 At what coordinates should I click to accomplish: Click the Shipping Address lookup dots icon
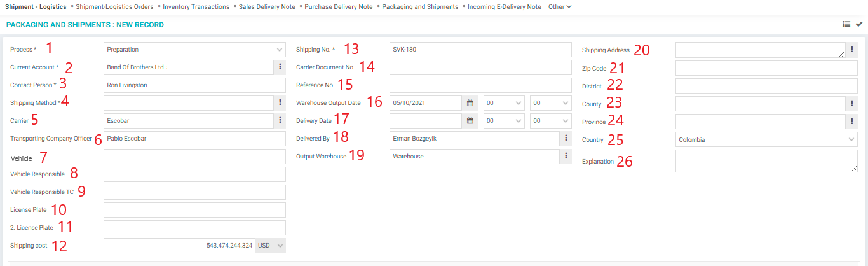[x=851, y=50]
